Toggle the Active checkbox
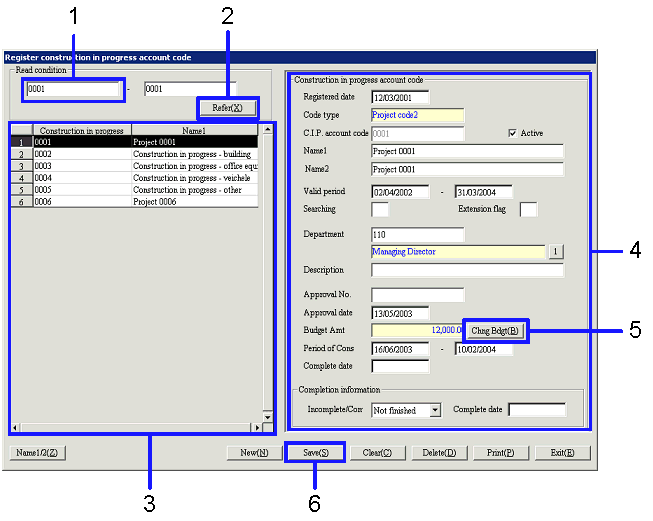Screen dimensions: 653x521 (513, 133)
